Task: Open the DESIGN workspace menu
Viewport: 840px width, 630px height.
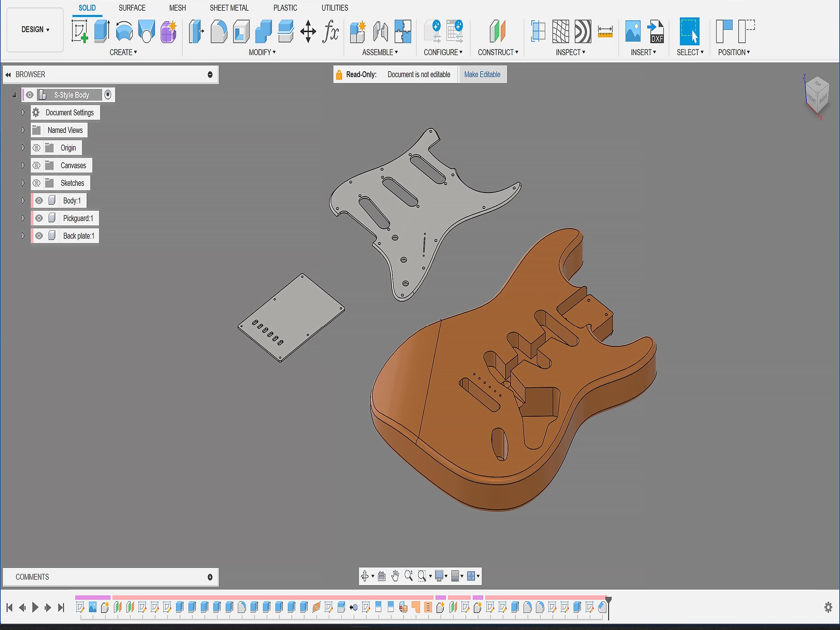Action: pos(35,29)
